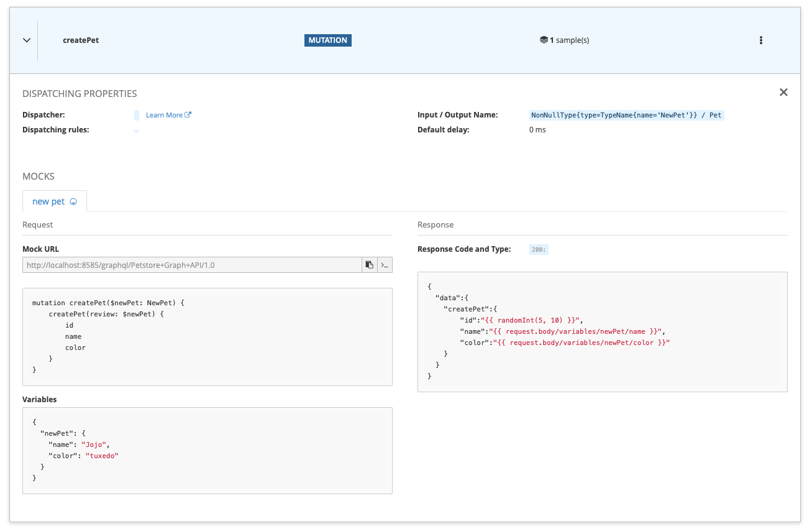
Task: Open the Learn More documentation link
Action: pos(163,114)
